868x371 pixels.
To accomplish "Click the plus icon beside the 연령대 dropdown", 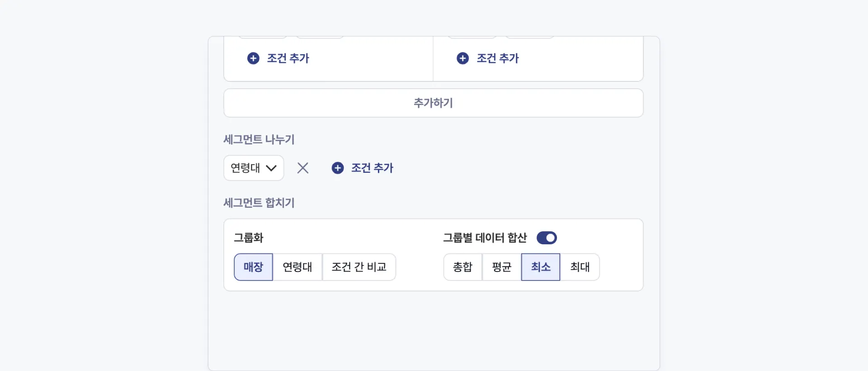I will tap(338, 168).
